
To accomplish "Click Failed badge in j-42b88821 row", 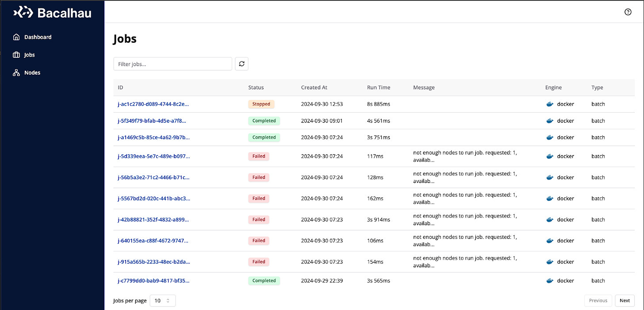I will click(259, 219).
